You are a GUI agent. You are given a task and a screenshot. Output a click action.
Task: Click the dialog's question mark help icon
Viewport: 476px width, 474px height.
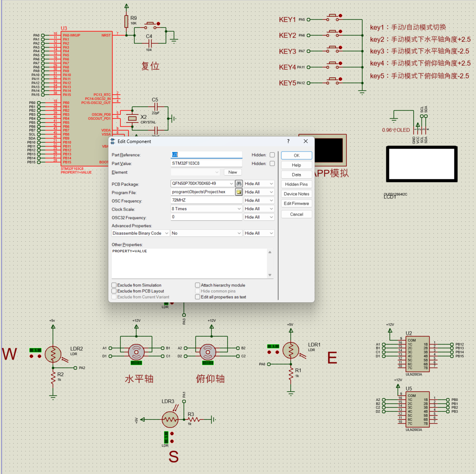coord(288,141)
